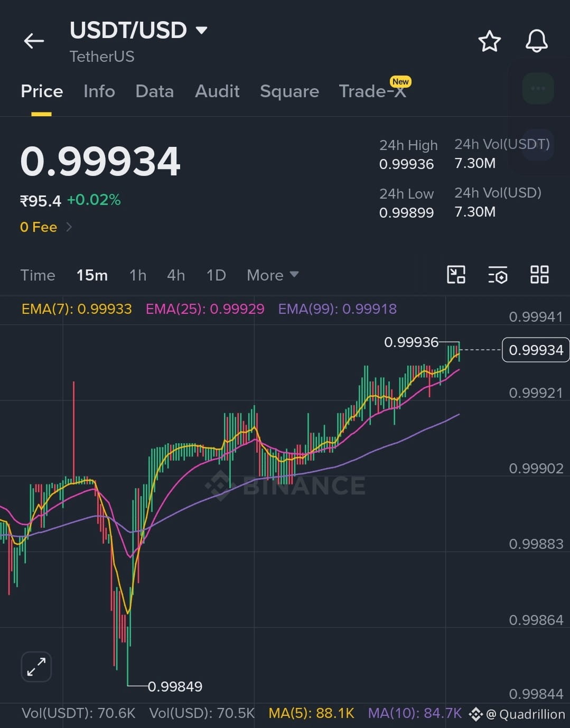Screen dimensions: 570x728
Task: Tap the 24h Vol(USDT) 7.30M value
Action: [475, 163]
